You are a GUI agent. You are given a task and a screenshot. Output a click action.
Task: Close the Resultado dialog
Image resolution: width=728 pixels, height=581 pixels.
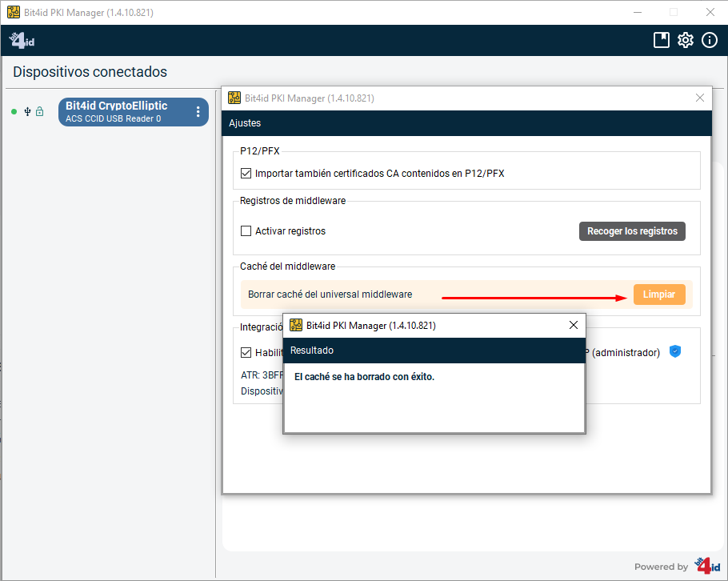click(574, 325)
